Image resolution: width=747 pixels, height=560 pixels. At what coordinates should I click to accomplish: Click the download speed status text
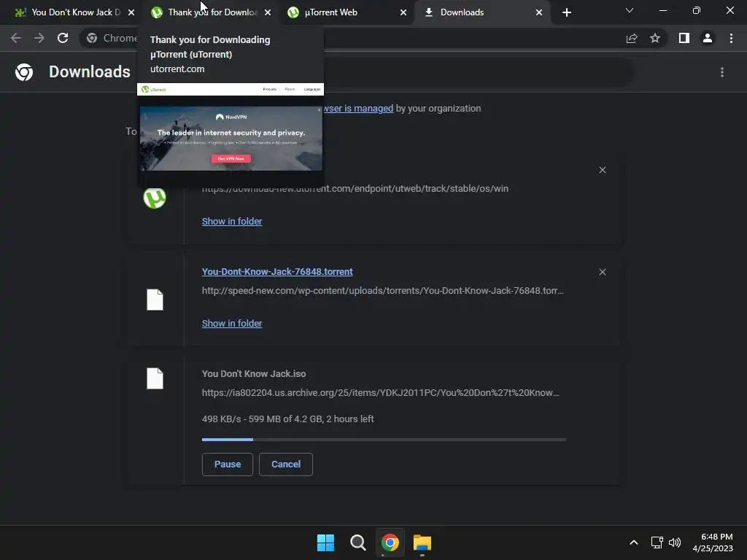[287, 419]
